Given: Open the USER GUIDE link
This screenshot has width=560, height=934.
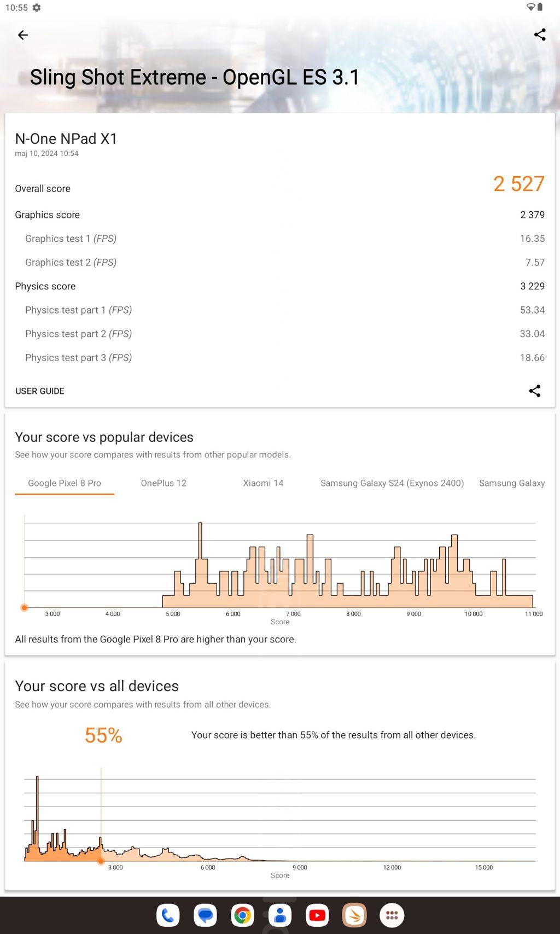Looking at the screenshot, I should [40, 391].
